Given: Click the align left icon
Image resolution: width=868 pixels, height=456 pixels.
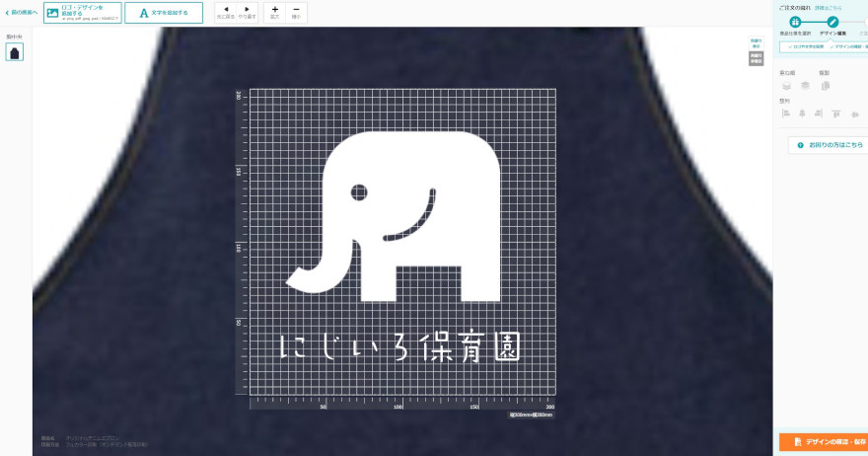Looking at the screenshot, I should (x=785, y=114).
